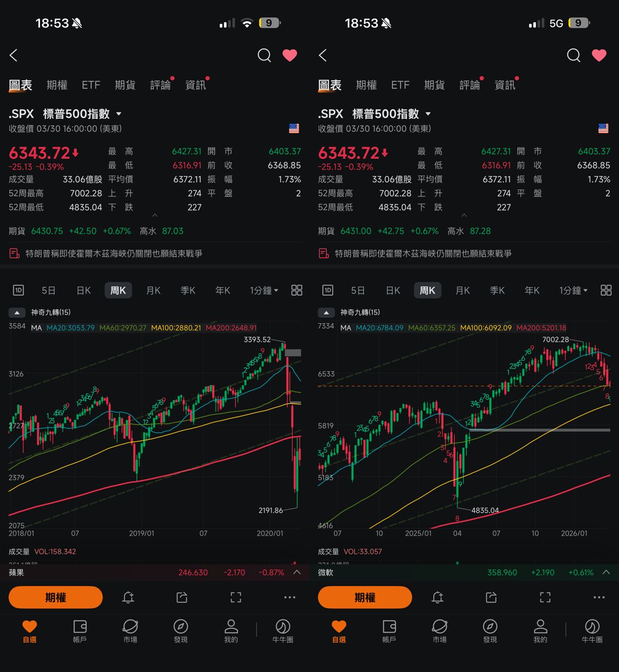Toggle the 1D chart icon on left screen
This screenshot has width=619, height=672.
click(18, 290)
